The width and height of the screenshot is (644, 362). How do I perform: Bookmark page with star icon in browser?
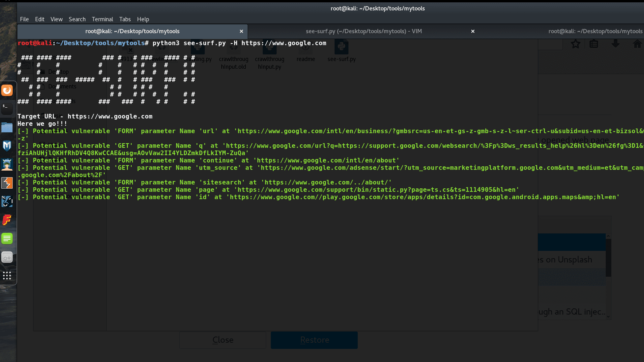point(576,44)
